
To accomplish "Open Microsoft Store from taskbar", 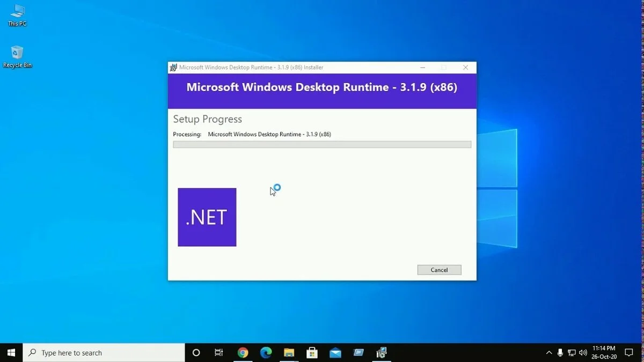I will click(312, 352).
